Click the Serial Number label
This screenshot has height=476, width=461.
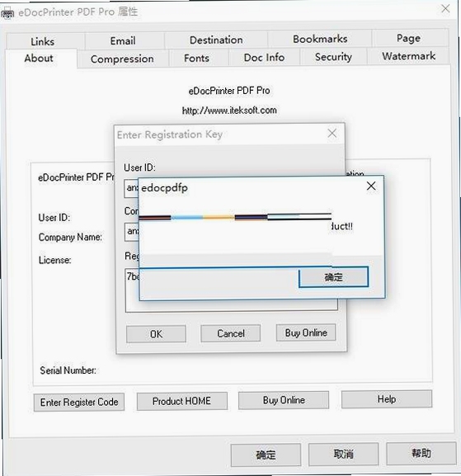point(68,370)
